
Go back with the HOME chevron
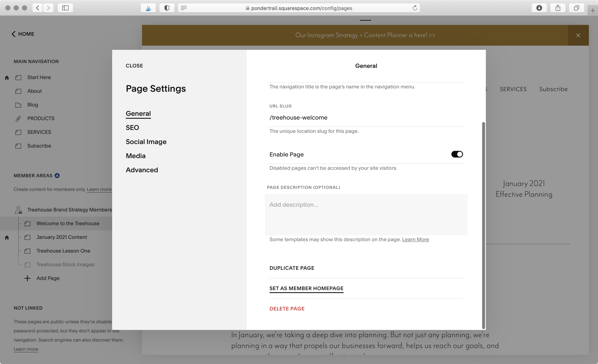14,34
